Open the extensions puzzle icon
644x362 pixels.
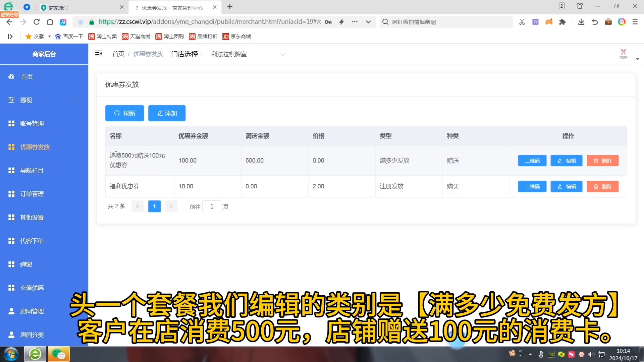pos(562,21)
